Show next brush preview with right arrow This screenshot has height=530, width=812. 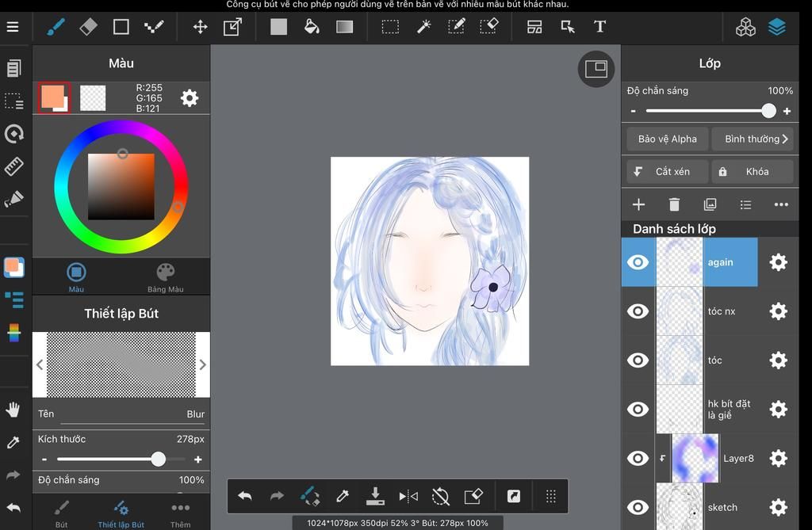[x=203, y=365]
